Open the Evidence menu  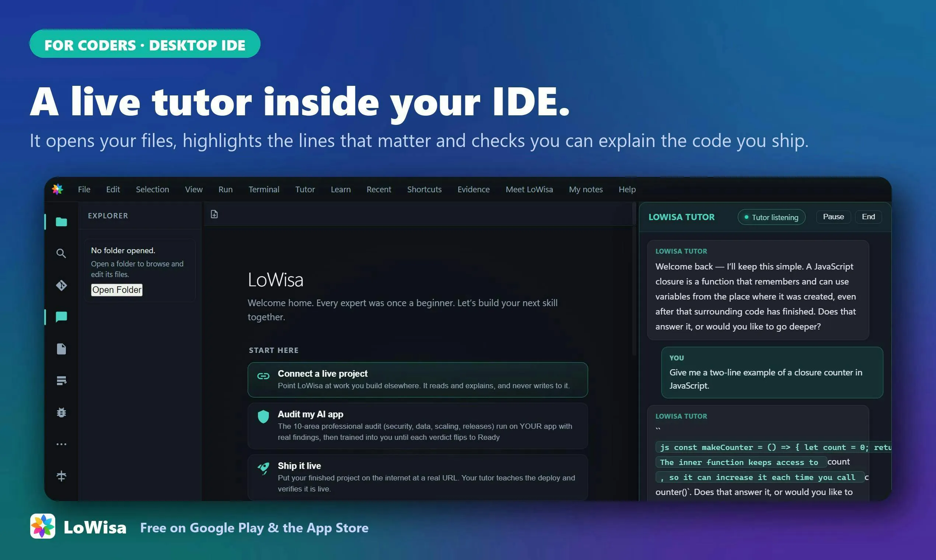tap(474, 189)
